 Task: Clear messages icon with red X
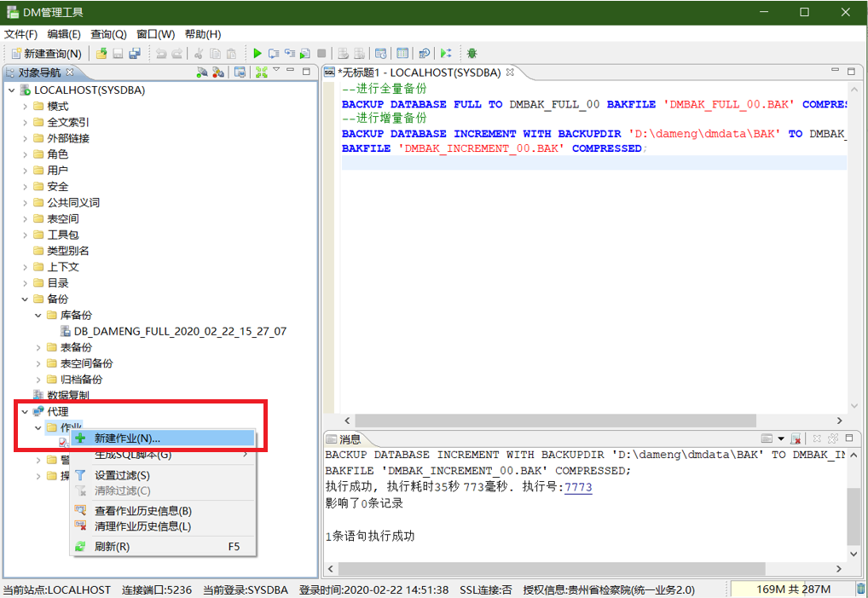tap(796, 438)
